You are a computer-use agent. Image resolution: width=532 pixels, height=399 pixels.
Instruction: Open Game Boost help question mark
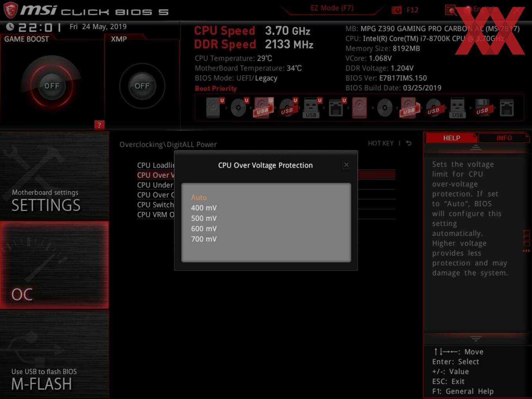click(99, 125)
